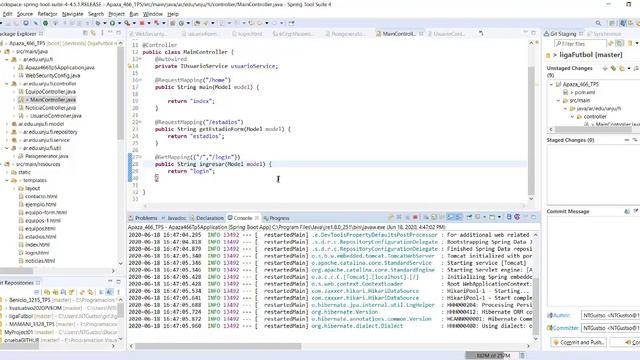Viewport: 640px width, 360px height.
Task: Open Display Selected Console dropdown arrow
Action: 484,217
